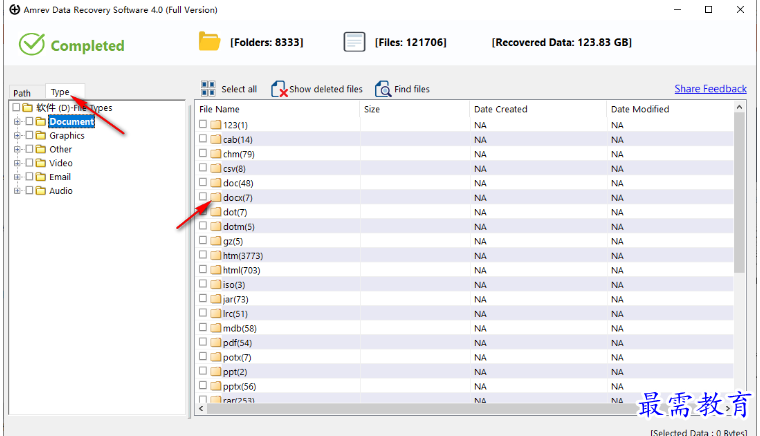This screenshot has width=760, height=436.
Task: Sort by Size column header
Action: pyautogui.click(x=414, y=109)
